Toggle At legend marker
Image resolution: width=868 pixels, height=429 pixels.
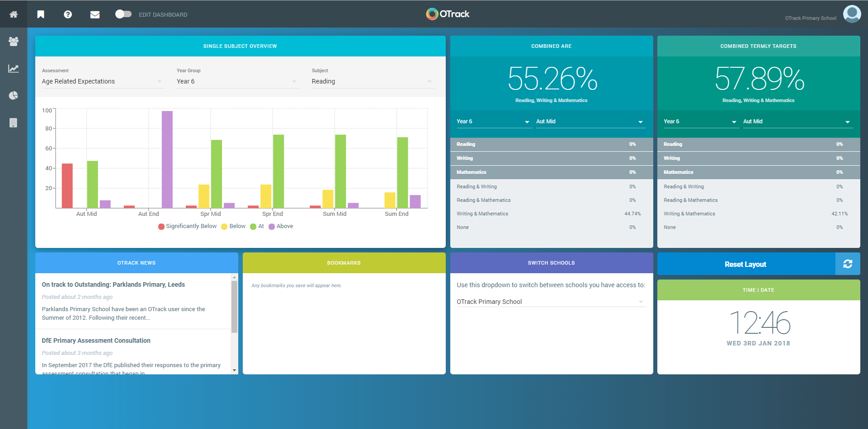pos(253,227)
